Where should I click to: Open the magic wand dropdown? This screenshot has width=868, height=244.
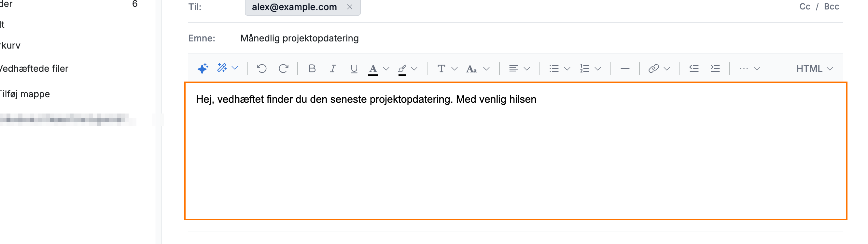(x=235, y=68)
